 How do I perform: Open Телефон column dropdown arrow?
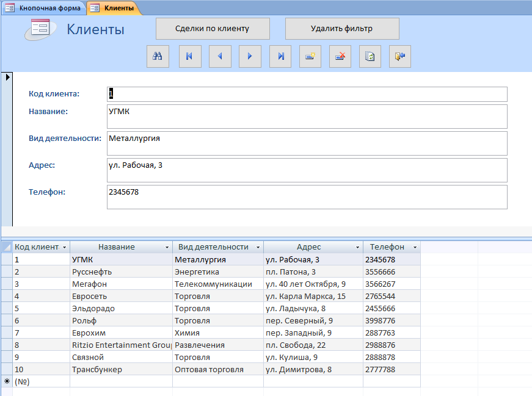[415, 248]
